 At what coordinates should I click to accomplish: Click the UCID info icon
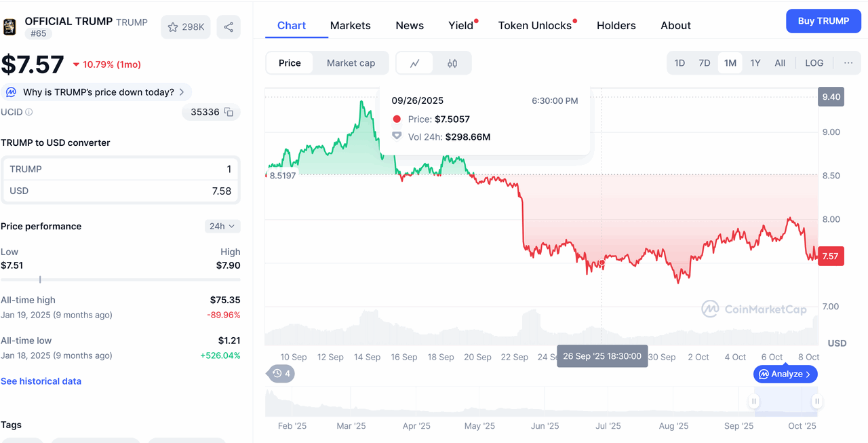coord(29,112)
